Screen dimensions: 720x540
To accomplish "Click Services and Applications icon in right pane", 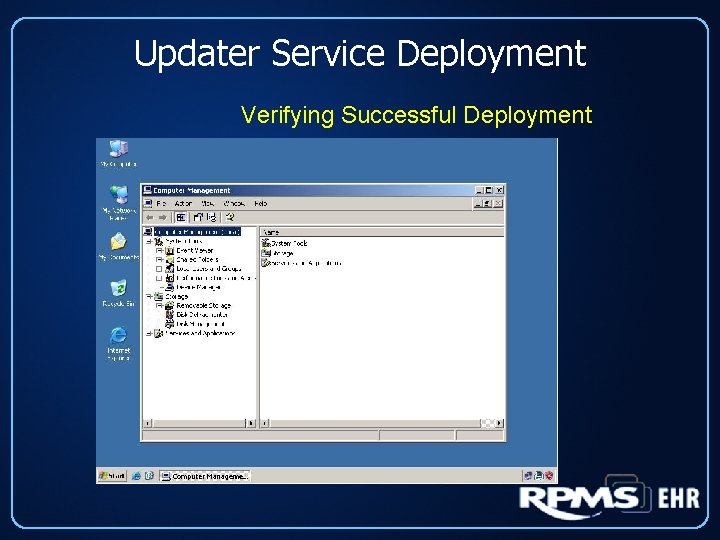I will pyautogui.click(x=265, y=263).
